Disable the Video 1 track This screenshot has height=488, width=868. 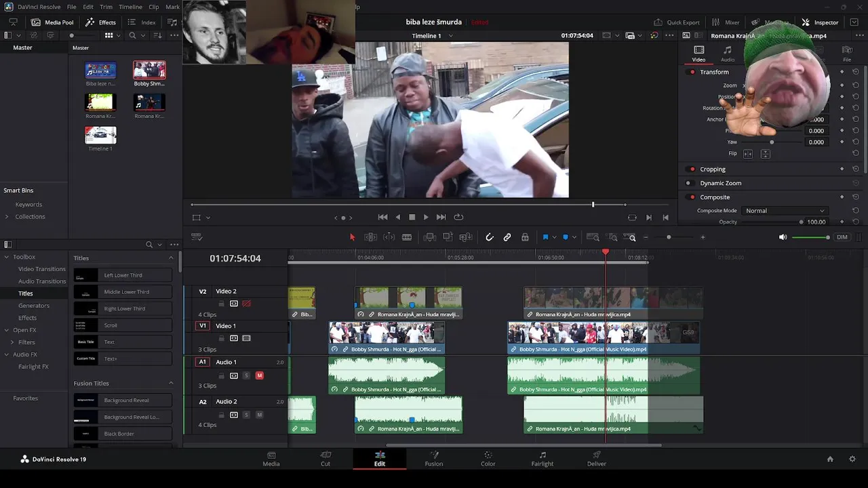246,338
